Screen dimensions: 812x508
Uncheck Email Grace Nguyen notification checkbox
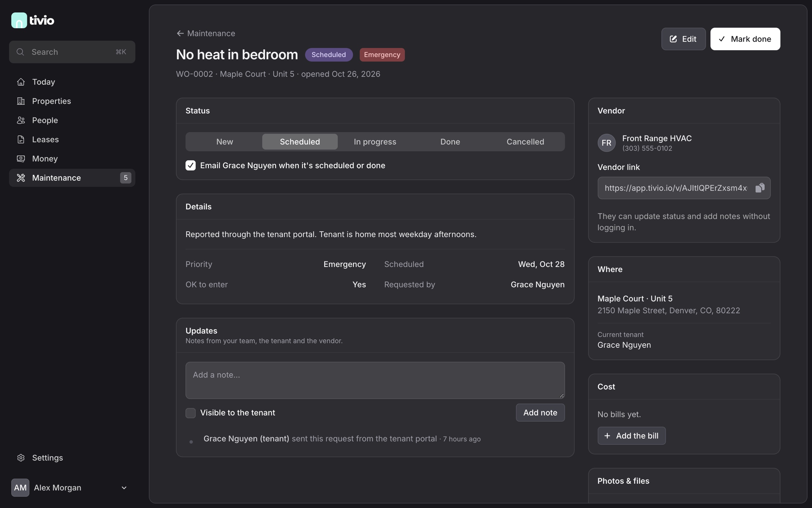tap(190, 165)
